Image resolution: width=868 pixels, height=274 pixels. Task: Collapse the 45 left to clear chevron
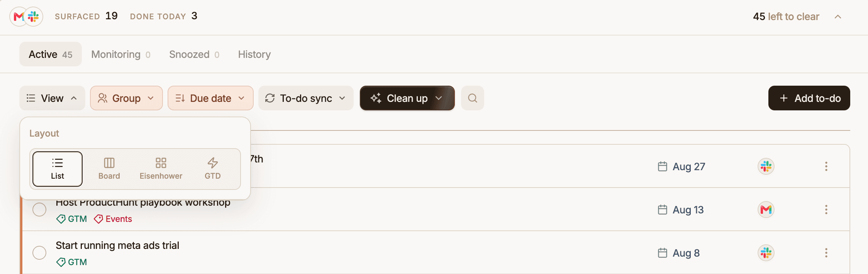(837, 17)
